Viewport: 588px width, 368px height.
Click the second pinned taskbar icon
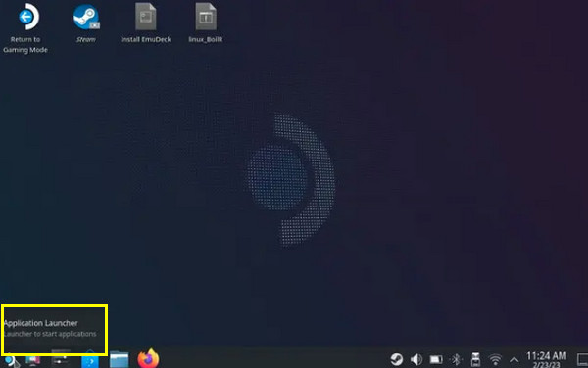[33, 360]
